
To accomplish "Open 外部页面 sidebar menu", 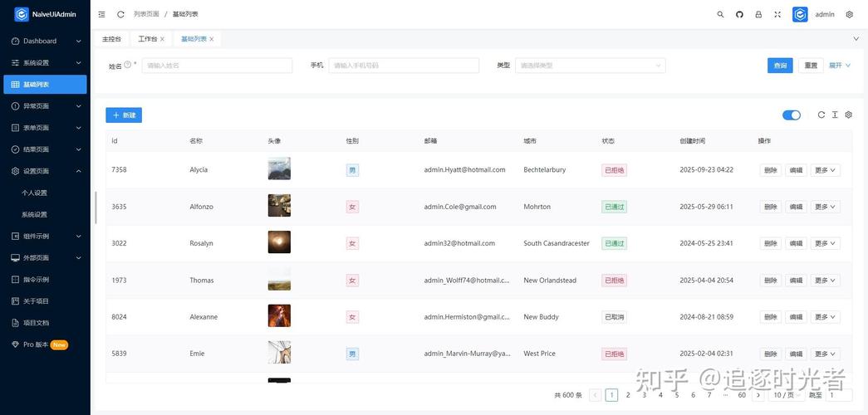I will [x=45, y=258].
